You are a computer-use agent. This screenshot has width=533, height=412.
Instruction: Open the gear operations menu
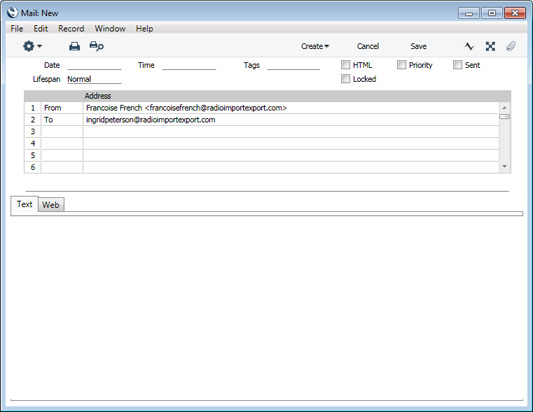(32, 46)
